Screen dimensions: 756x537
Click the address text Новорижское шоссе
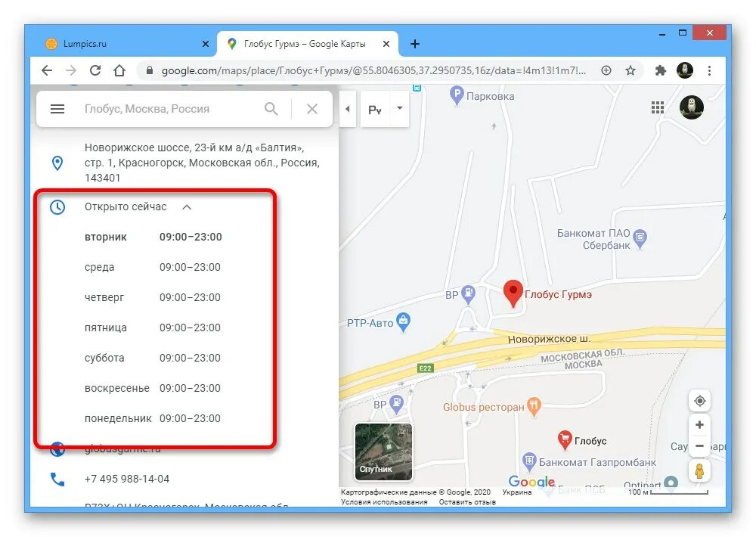[x=203, y=163]
